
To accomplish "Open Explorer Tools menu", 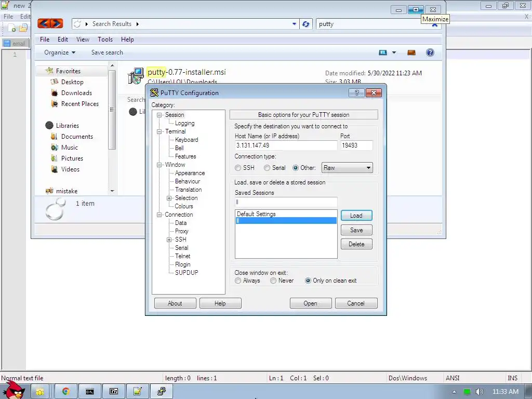I will click(105, 39).
